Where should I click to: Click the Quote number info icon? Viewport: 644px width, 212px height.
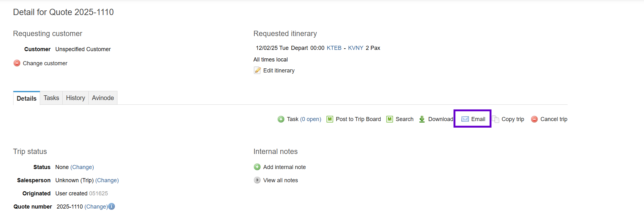click(x=112, y=206)
